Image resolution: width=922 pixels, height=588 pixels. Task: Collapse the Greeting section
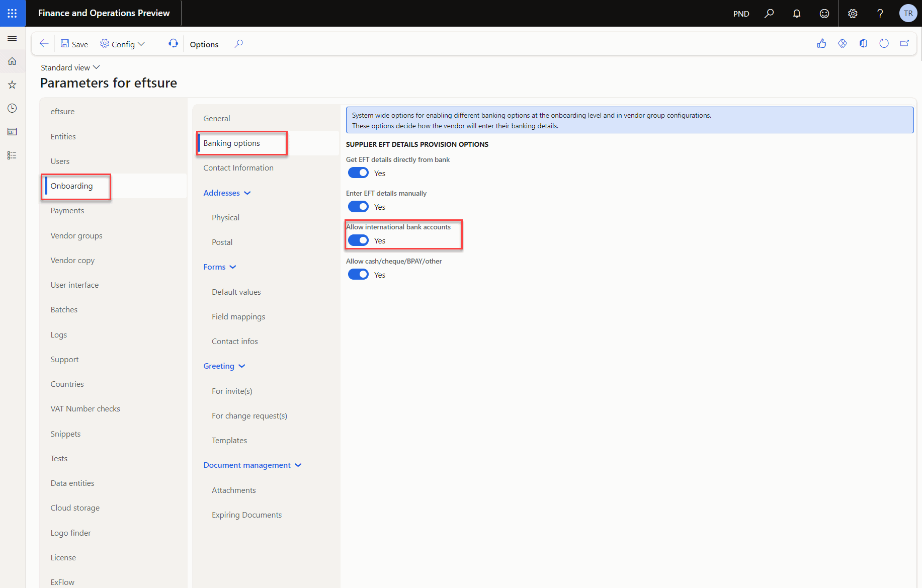tap(224, 366)
